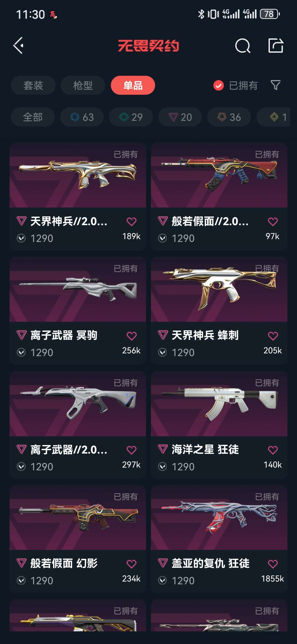Screen dimensions: 297x644
Task: Tap the back arrow icon
Action: pyautogui.click(x=18, y=45)
